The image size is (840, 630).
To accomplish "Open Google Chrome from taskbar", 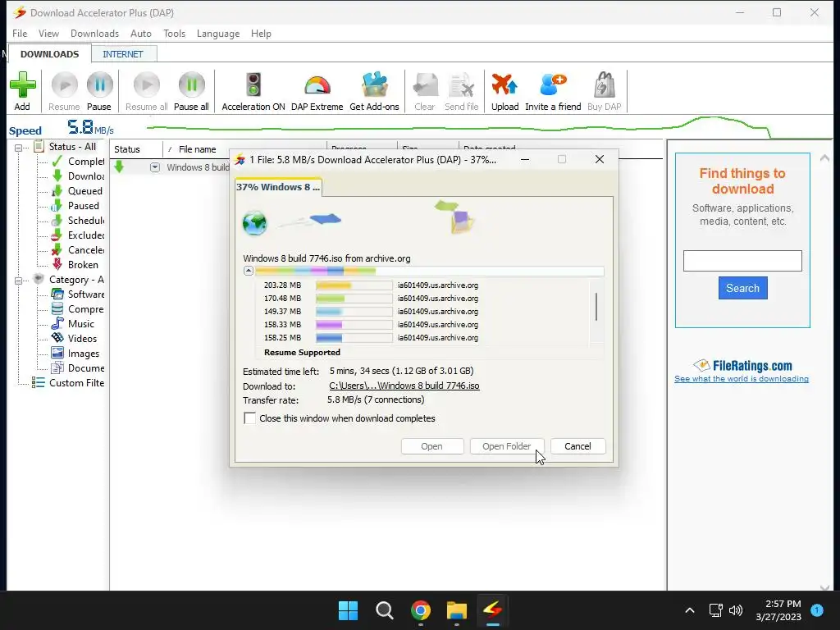I will (x=421, y=610).
